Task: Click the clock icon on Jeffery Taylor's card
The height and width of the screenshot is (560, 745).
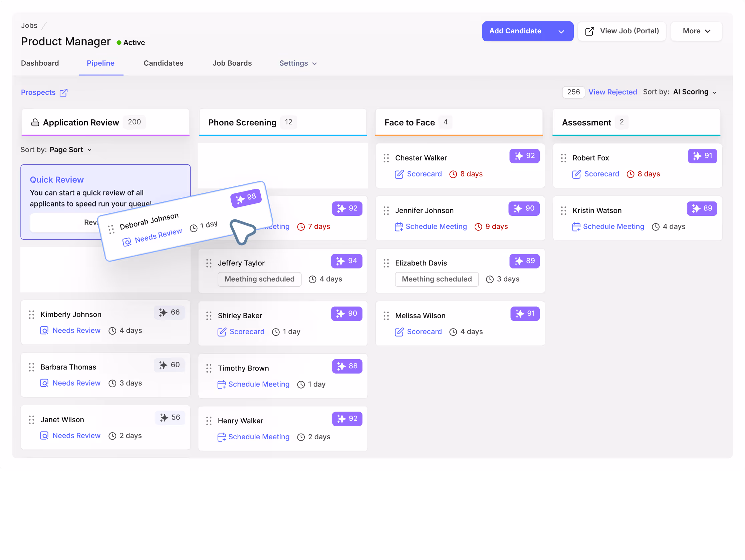Action: point(312,279)
